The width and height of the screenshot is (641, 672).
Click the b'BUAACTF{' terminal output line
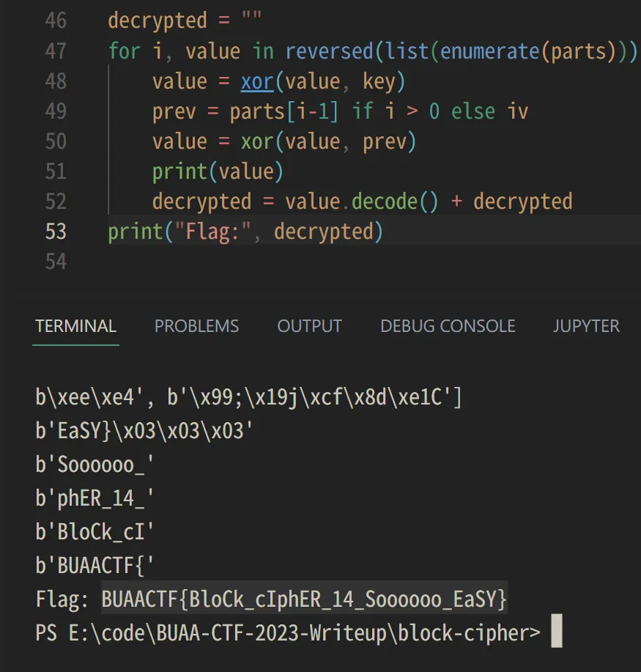point(95,565)
